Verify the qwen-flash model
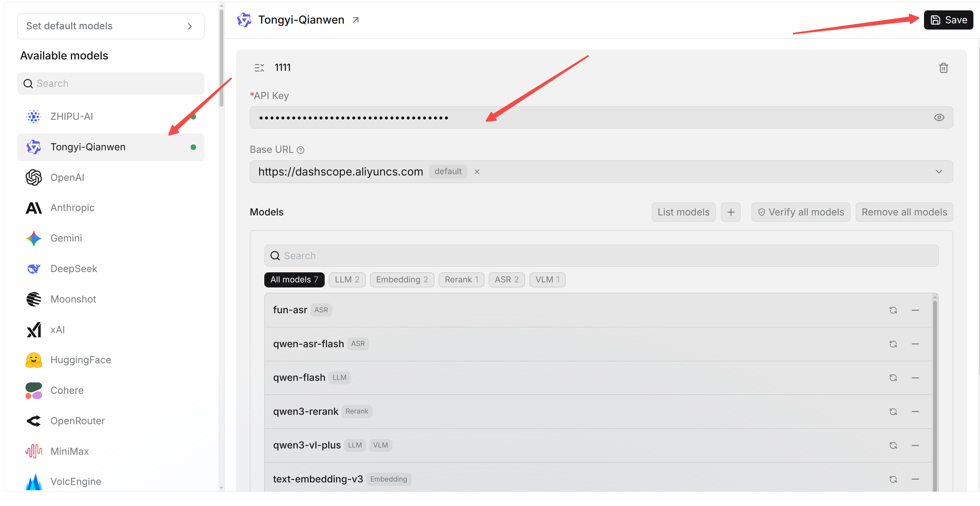 point(893,378)
